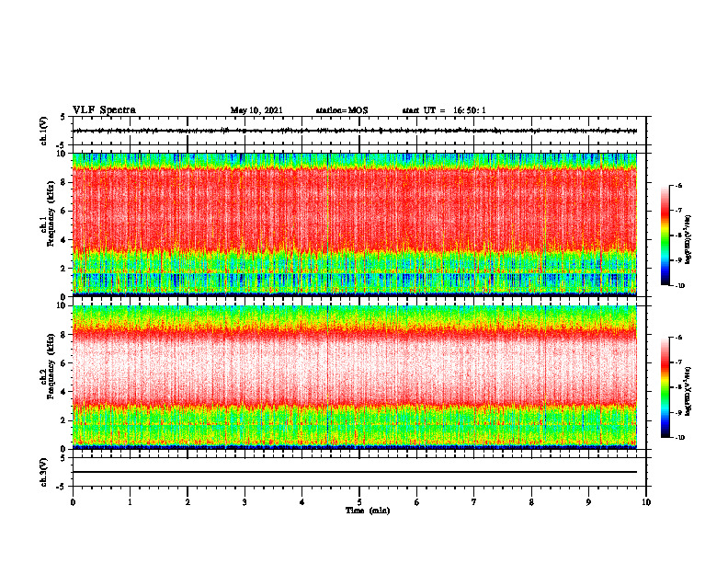Click the 'ch.3(V)' axis label
728x563 pixels.
pos(44,472)
